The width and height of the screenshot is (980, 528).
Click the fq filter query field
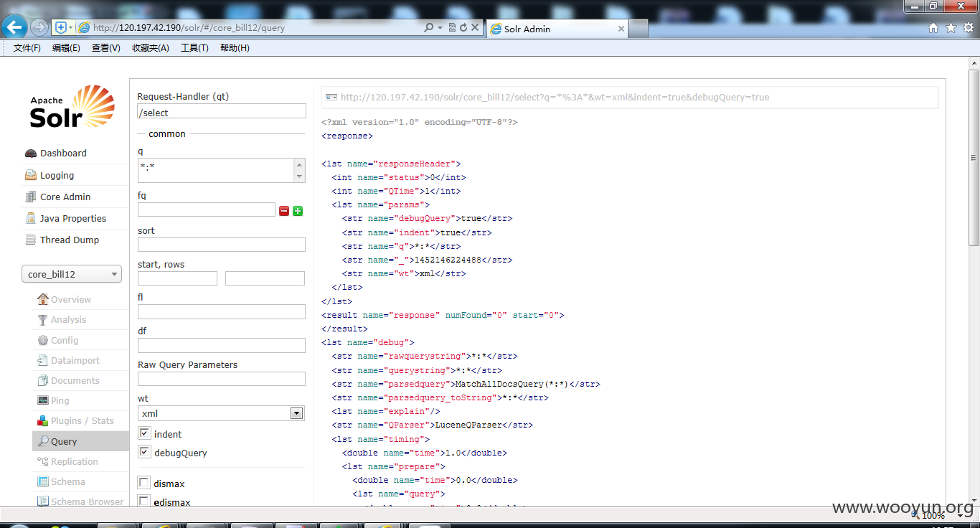[x=207, y=209]
